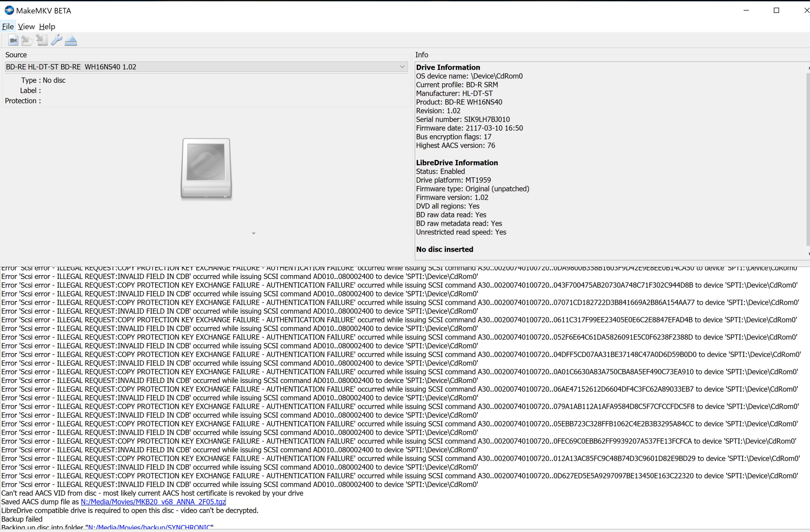This screenshot has height=532, width=810.
Task: Click 'Backup failed' log line
Action: tap(22, 519)
